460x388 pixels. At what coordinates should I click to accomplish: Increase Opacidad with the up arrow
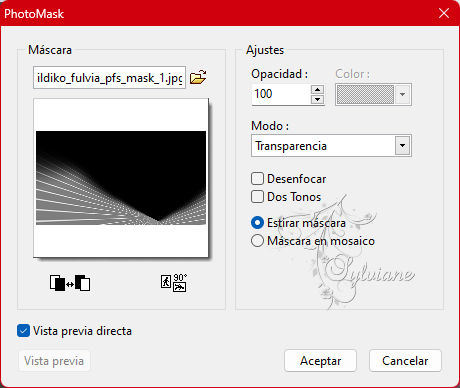click(x=317, y=90)
